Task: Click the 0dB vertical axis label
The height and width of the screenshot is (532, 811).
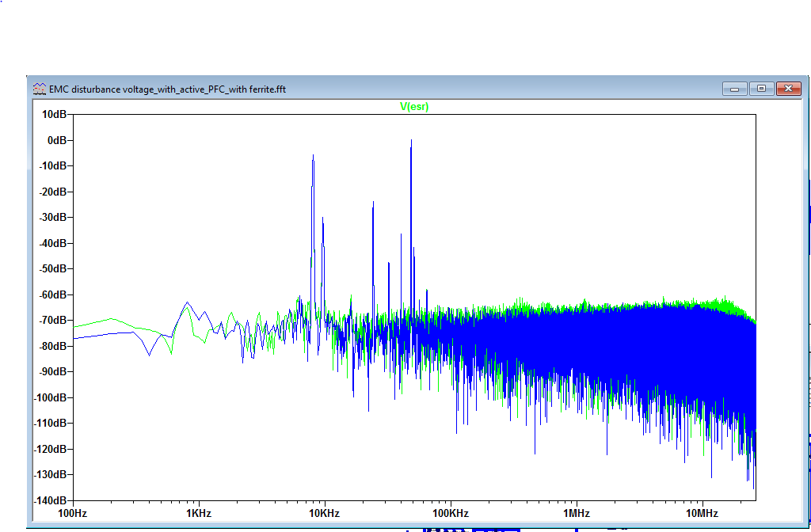Action: 57,141
